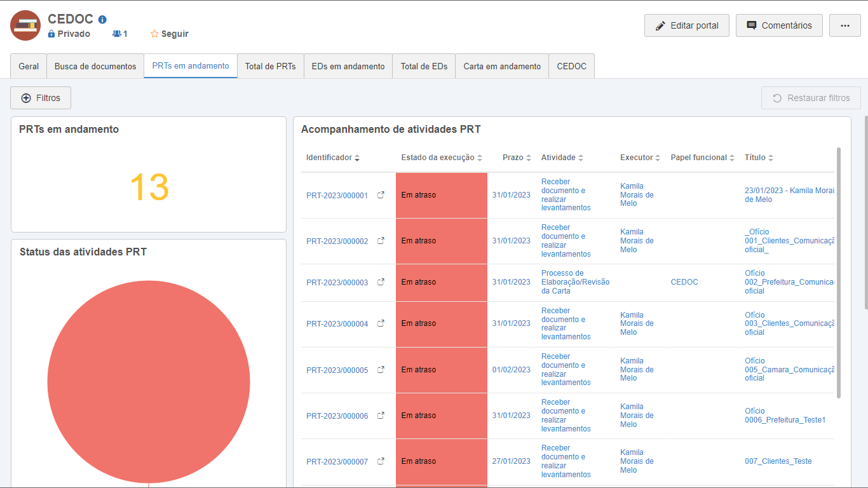Sort table by Executor column
Image resolution: width=868 pixels, height=488 pixels.
pos(640,158)
